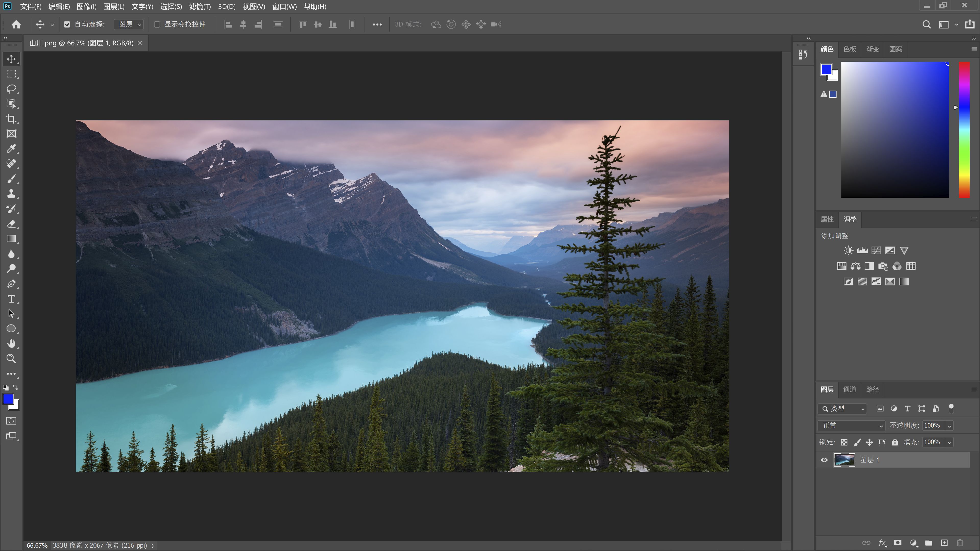The width and height of the screenshot is (980, 551).
Task: Click the create new layer icon
Action: (x=944, y=543)
